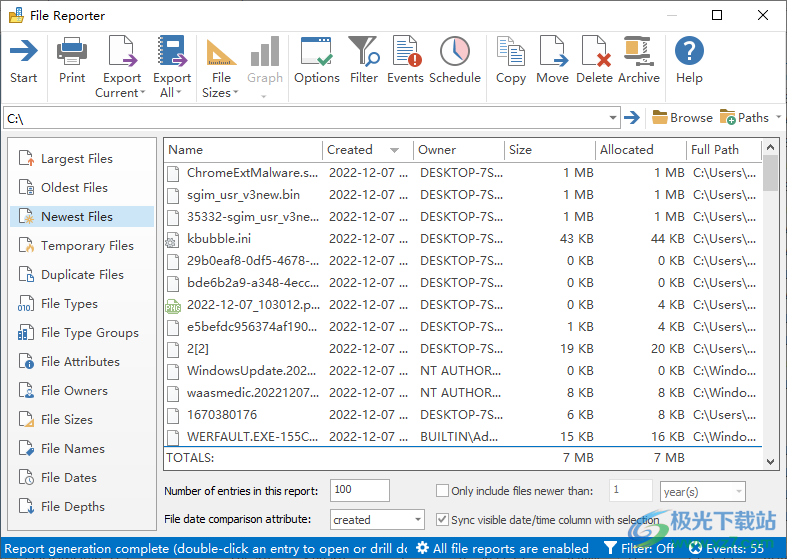Select the Newest Files report
787x559 pixels.
82,216
